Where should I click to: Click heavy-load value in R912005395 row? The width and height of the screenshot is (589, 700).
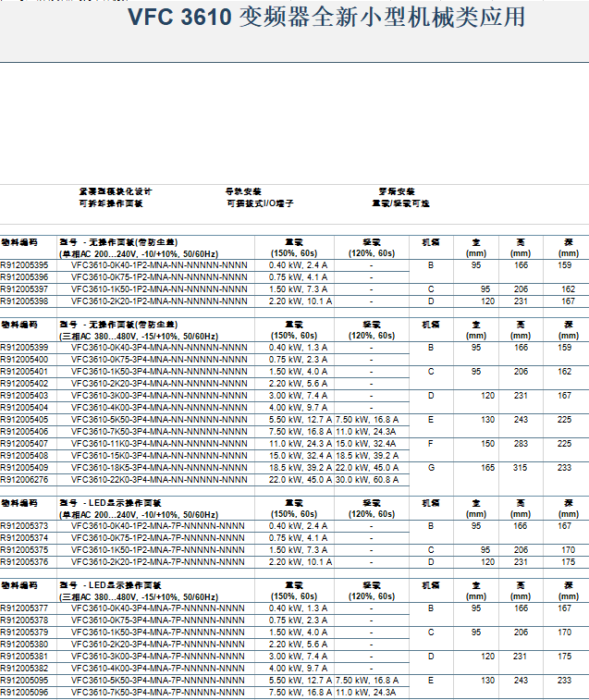298,265
